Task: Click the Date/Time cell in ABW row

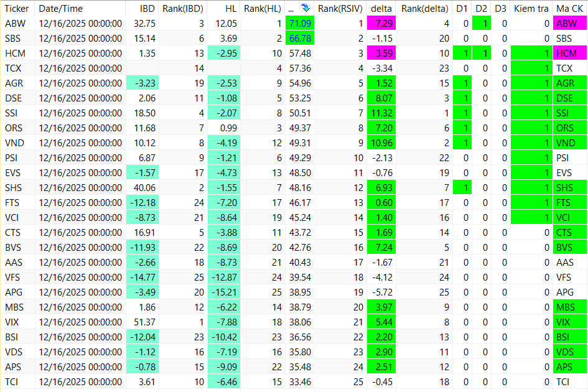Action: click(80, 23)
